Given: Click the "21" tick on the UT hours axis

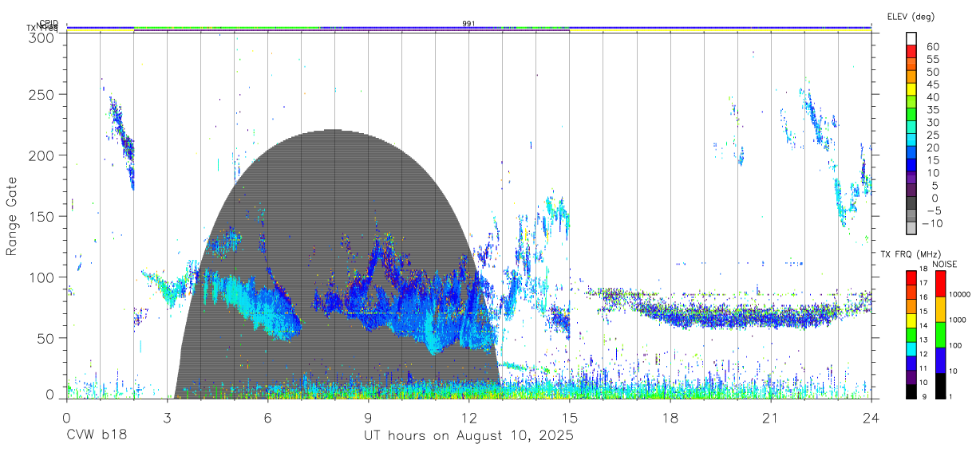Looking at the screenshot, I should [x=771, y=418].
